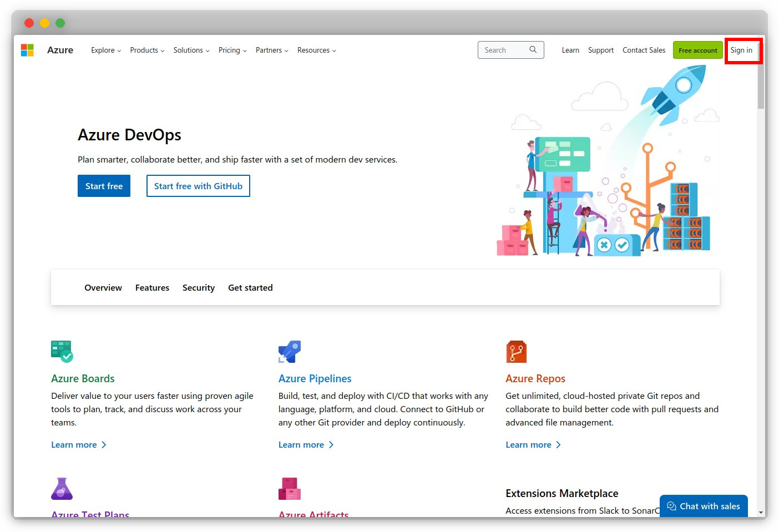Click the red close window button
The width and height of the screenshot is (779, 532).
tap(29, 23)
